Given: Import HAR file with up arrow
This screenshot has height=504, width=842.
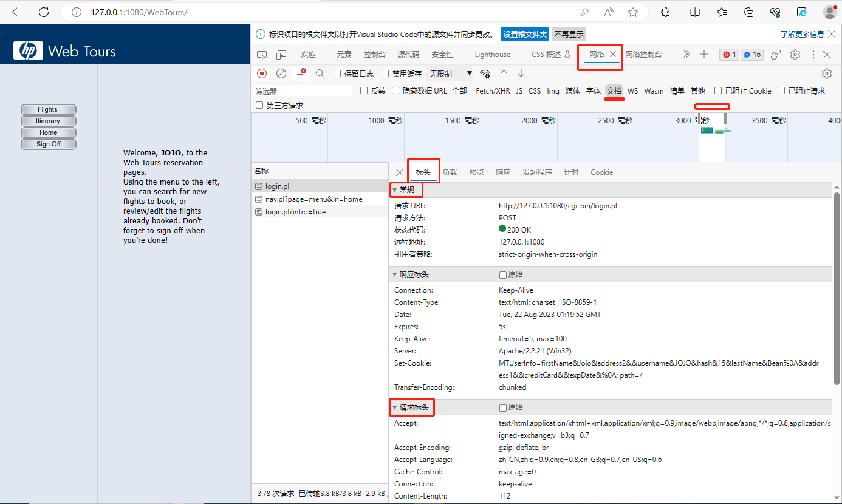Looking at the screenshot, I should [x=504, y=73].
